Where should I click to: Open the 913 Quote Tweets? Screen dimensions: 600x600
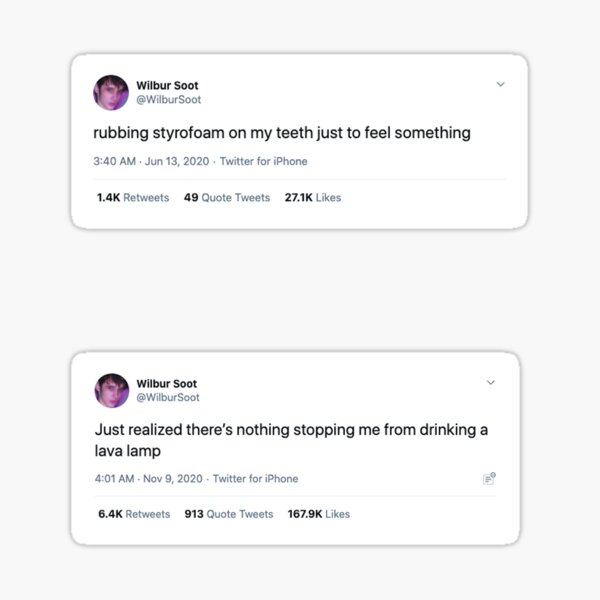[229, 514]
